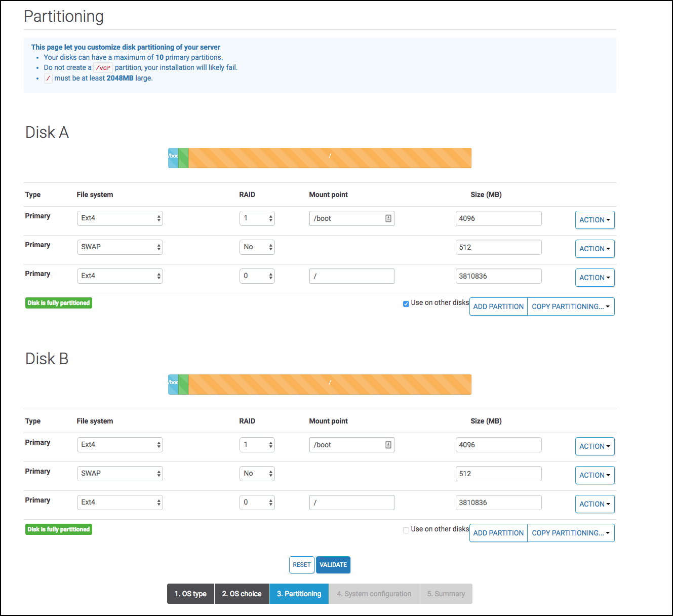Viewport: 673px width, 616px height.
Task: Click ADD PARTITION for Disk B
Action: tap(498, 532)
